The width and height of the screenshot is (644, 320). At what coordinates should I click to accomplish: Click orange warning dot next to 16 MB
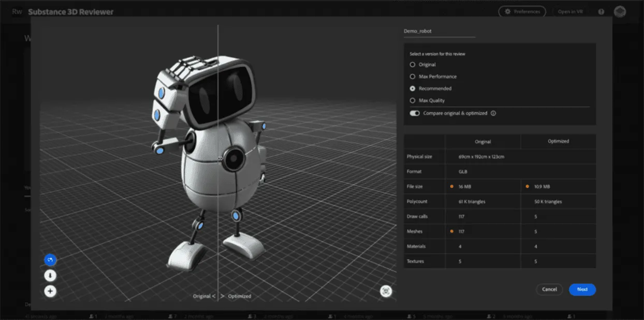pos(452,186)
